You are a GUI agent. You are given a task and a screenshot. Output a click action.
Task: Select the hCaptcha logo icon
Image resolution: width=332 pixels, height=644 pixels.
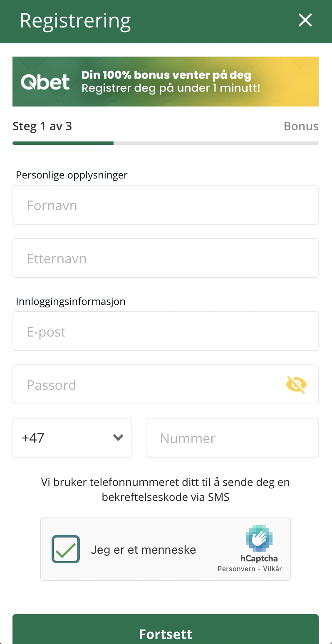point(259,539)
